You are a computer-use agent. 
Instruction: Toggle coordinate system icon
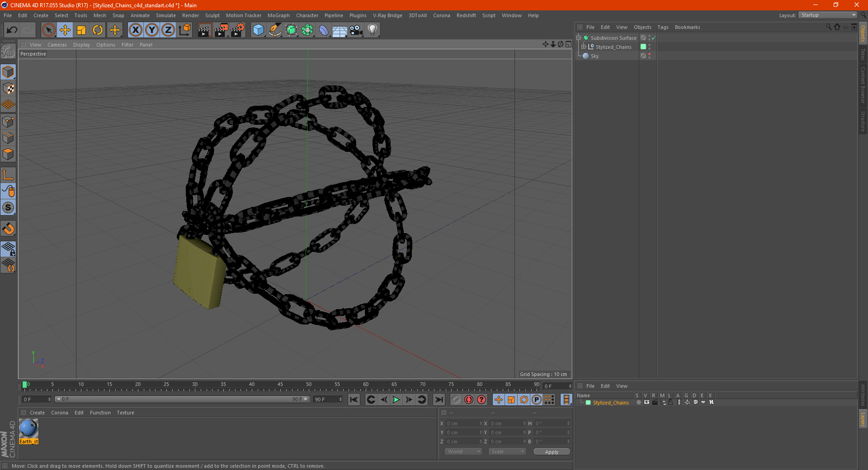(x=185, y=30)
